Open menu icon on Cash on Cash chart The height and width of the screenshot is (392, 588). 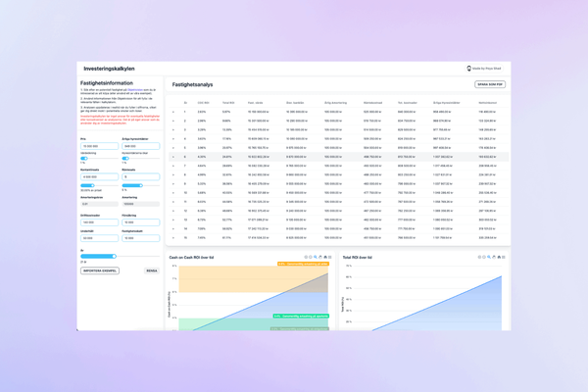[331, 257]
